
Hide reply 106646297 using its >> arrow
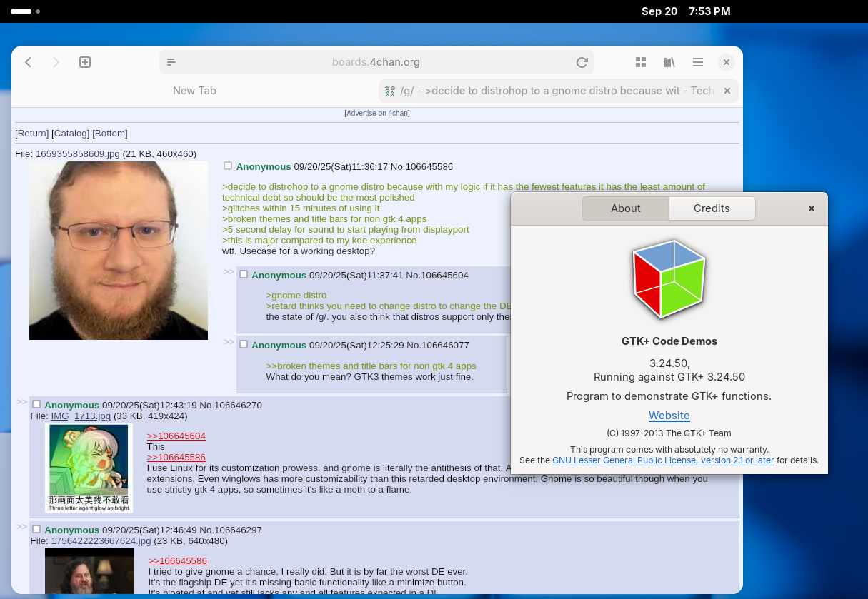21,527
